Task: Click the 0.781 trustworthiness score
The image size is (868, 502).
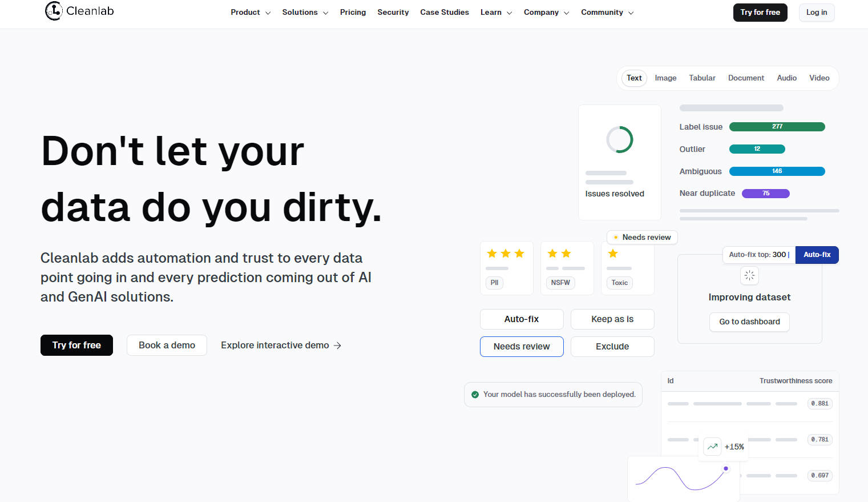Action: 820,440
